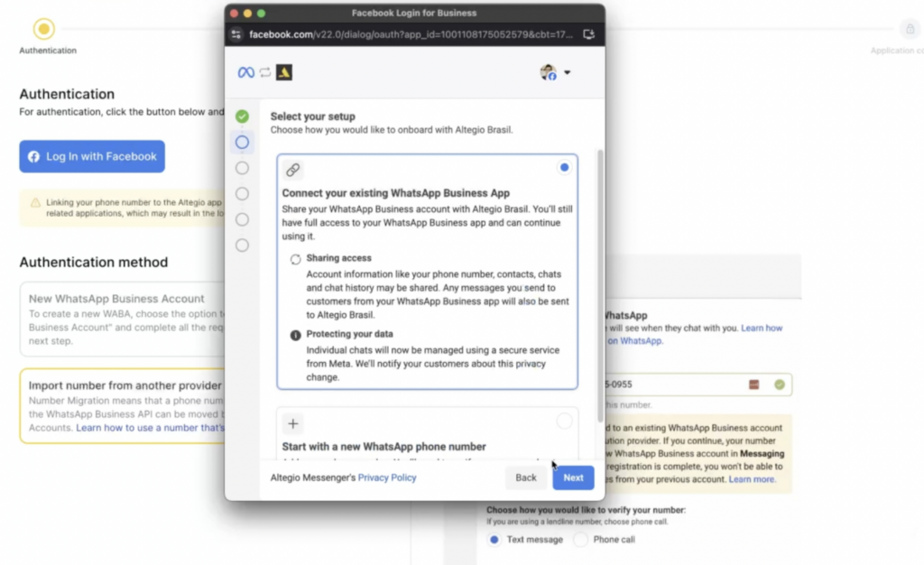The height and width of the screenshot is (565, 924).
Task: Open the 'Learn how' link in background page
Action: pos(762,329)
